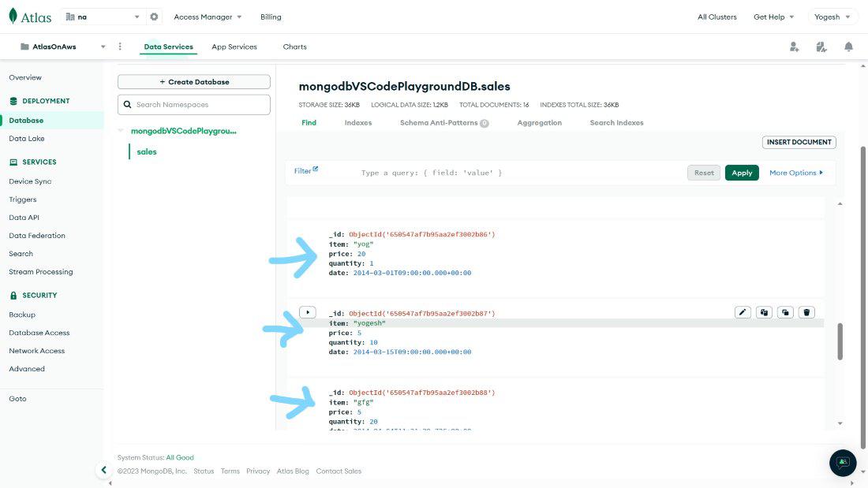Viewport: 868px width, 488px height.
Task: Open Stream Processing in the sidebar
Action: [x=41, y=272]
